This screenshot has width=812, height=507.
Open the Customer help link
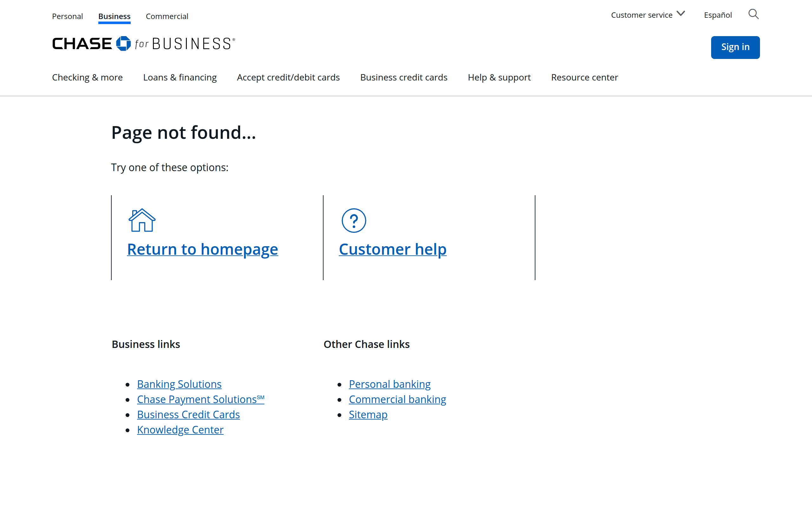point(393,249)
